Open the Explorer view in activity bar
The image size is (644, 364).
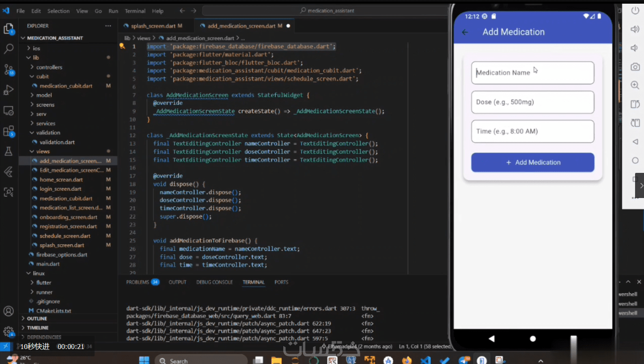[9, 29]
